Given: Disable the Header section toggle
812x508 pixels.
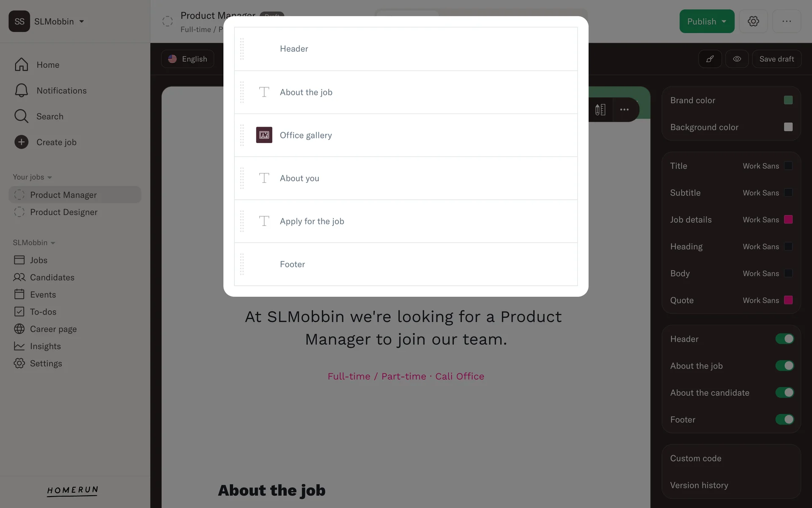Looking at the screenshot, I should tap(785, 339).
